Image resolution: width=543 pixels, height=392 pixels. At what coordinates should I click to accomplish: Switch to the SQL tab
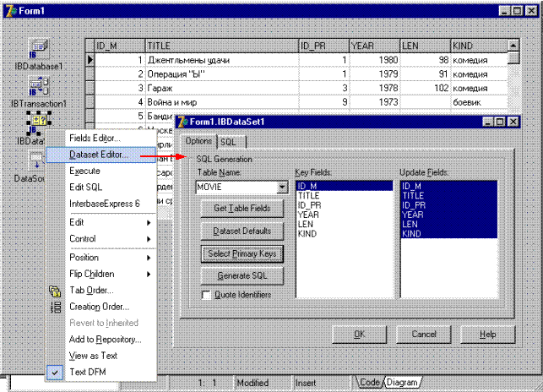231,142
